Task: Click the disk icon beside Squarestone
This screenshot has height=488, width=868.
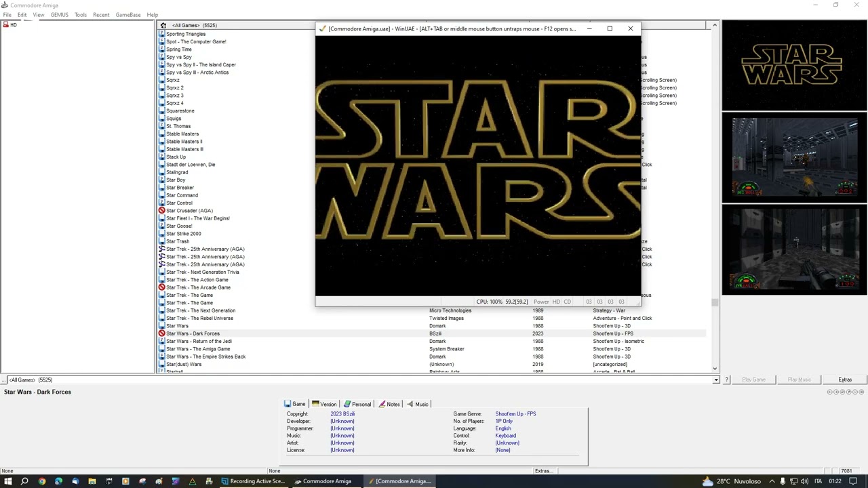Action: click(x=161, y=110)
